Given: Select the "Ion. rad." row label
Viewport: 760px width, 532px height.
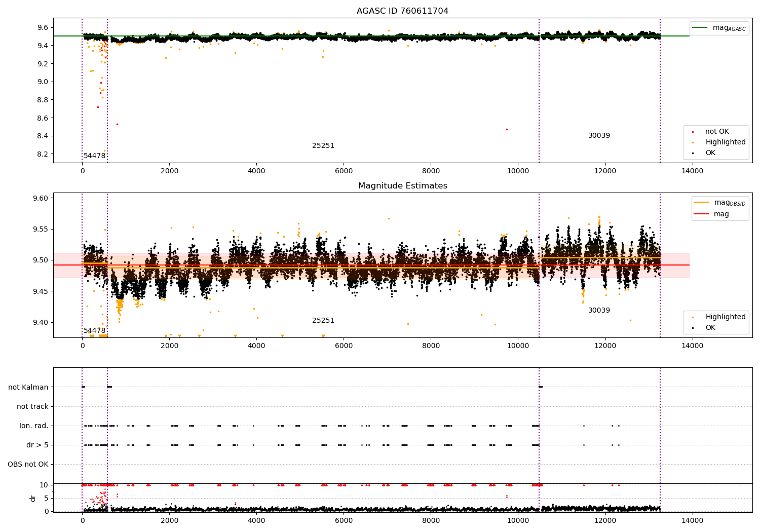Looking at the screenshot, I should click(x=34, y=426).
